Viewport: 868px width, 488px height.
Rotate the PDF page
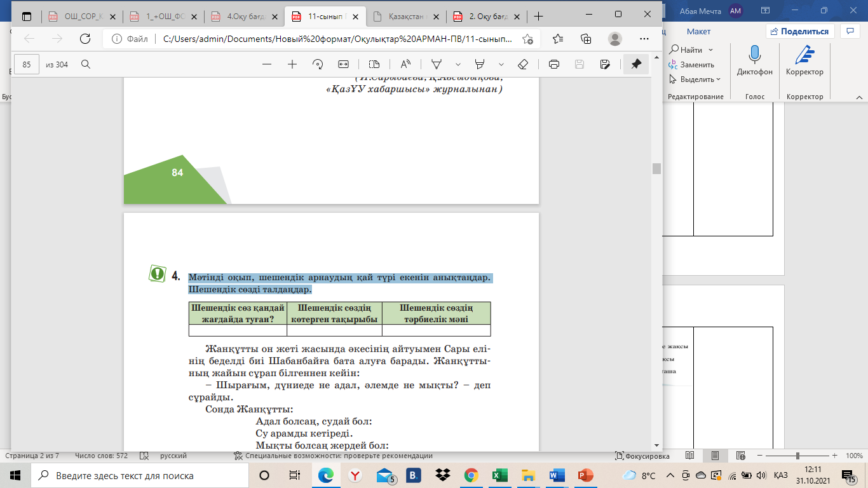[318, 64]
